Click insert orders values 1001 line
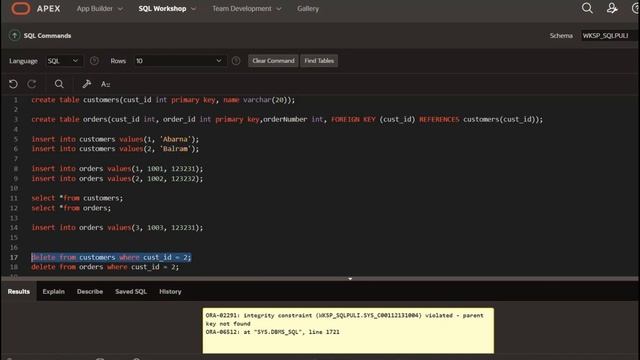640x360 pixels. point(117,169)
